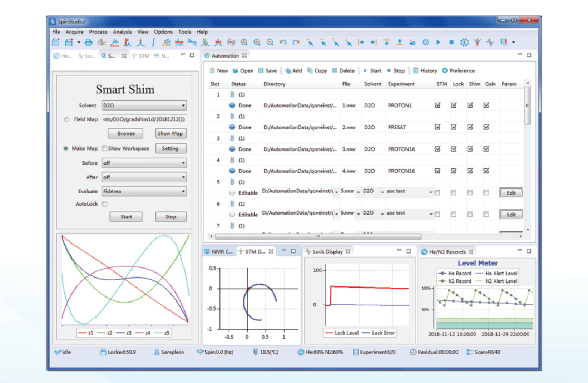Image resolution: width=588 pixels, height=383 pixels.
Task: Select the Field Map radio button
Action: click(66, 120)
